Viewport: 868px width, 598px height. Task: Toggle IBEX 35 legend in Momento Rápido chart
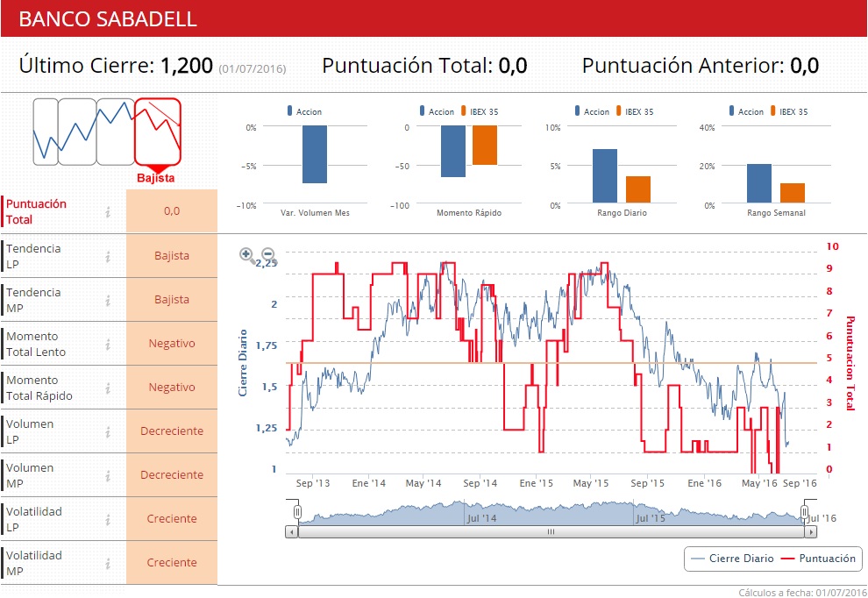pyautogui.click(x=480, y=111)
